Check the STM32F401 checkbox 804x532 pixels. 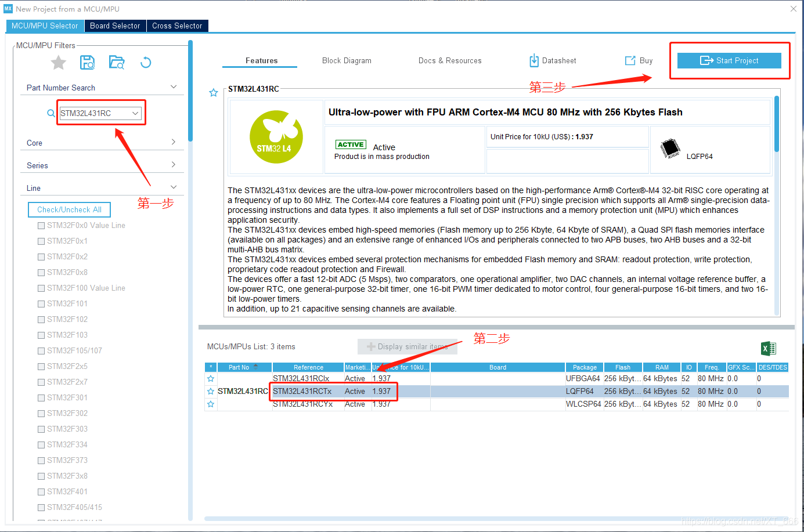tap(41, 492)
